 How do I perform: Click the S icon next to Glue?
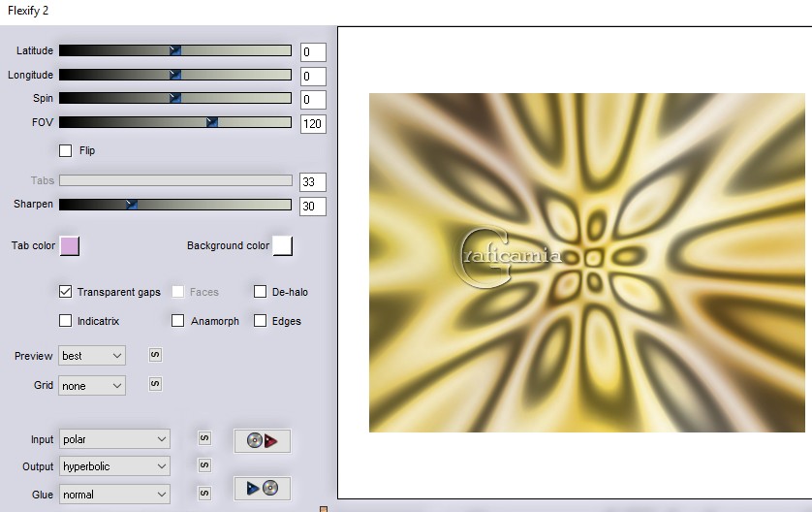point(204,493)
